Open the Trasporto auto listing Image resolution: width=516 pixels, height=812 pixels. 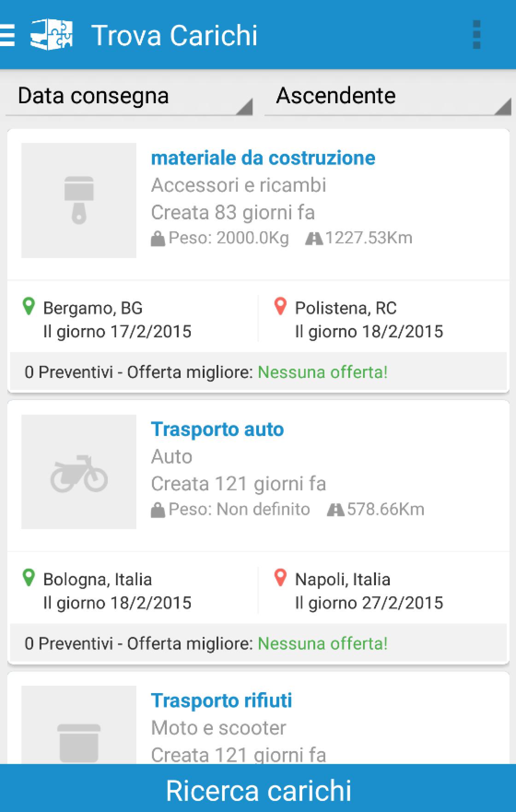(217, 430)
